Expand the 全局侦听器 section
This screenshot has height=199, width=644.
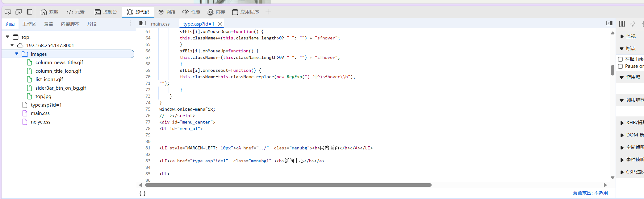(632, 147)
